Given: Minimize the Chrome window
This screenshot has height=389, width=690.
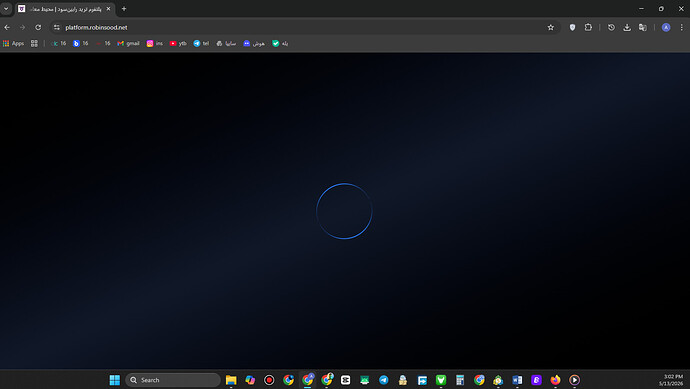Looking at the screenshot, I should [641, 9].
